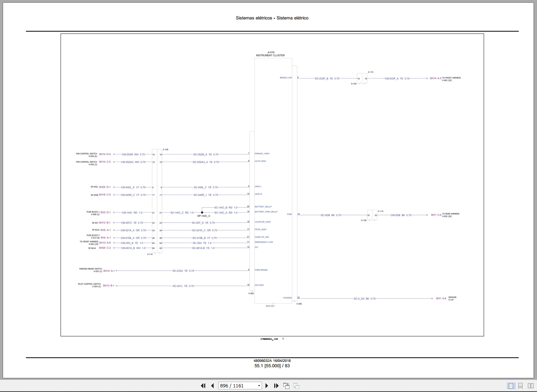
Task: Follow the SH7: A-6 ground reference
Action: pos(441,299)
